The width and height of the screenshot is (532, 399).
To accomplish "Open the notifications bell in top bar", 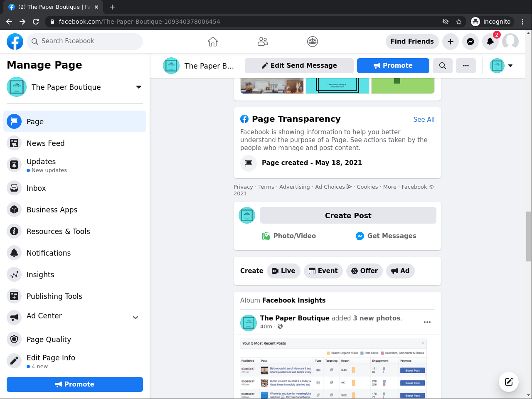I will (490, 42).
